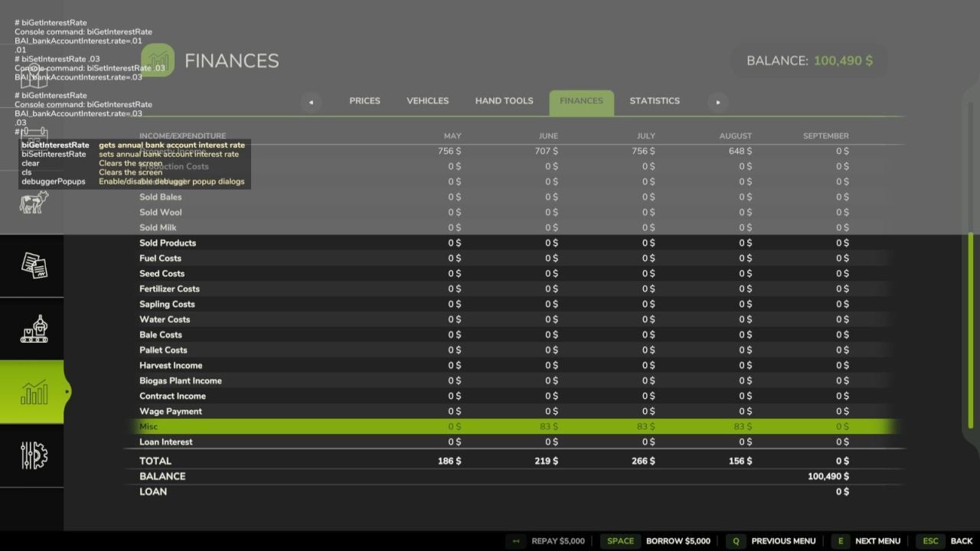This screenshot has height=551, width=980.
Task: Click the green statistics chart sidebar icon
Action: (x=34, y=392)
